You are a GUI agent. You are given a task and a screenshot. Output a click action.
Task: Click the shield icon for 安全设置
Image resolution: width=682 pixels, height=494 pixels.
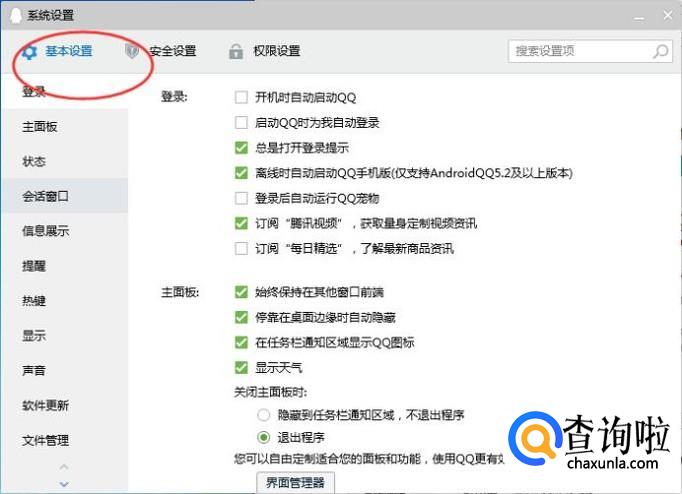pyautogui.click(x=132, y=51)
